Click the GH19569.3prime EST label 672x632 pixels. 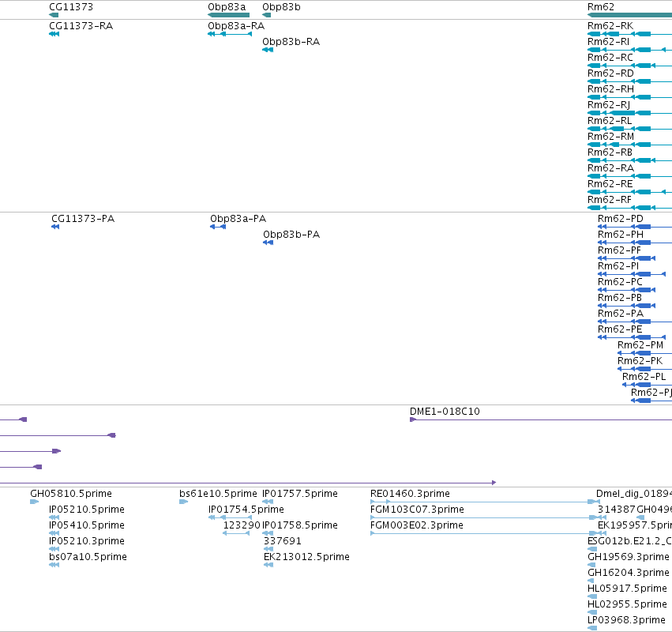pos(629,558)
